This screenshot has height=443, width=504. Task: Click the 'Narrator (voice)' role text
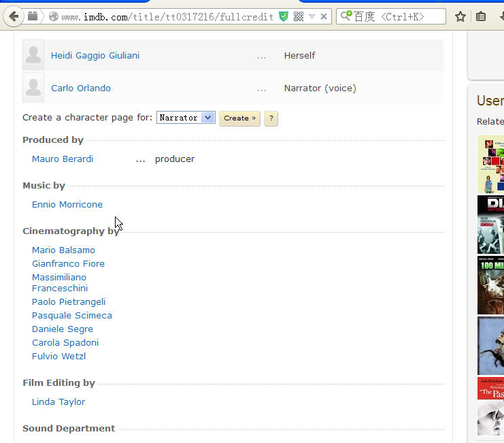[x=320, y=88]
